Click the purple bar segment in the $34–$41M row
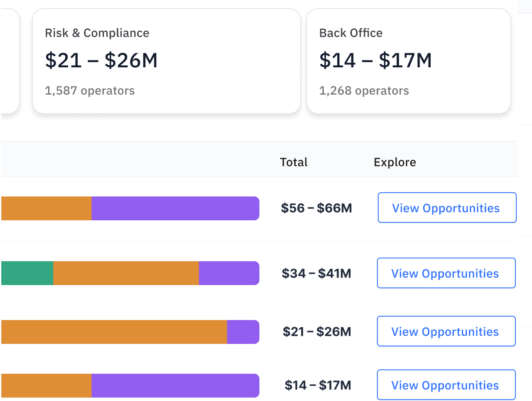 point(229,273)
